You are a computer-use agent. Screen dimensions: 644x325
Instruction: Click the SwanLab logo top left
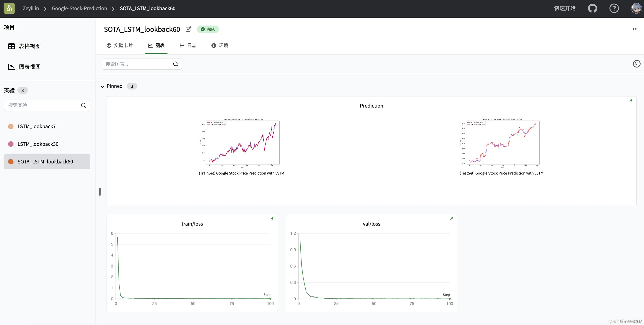[9, 8]
